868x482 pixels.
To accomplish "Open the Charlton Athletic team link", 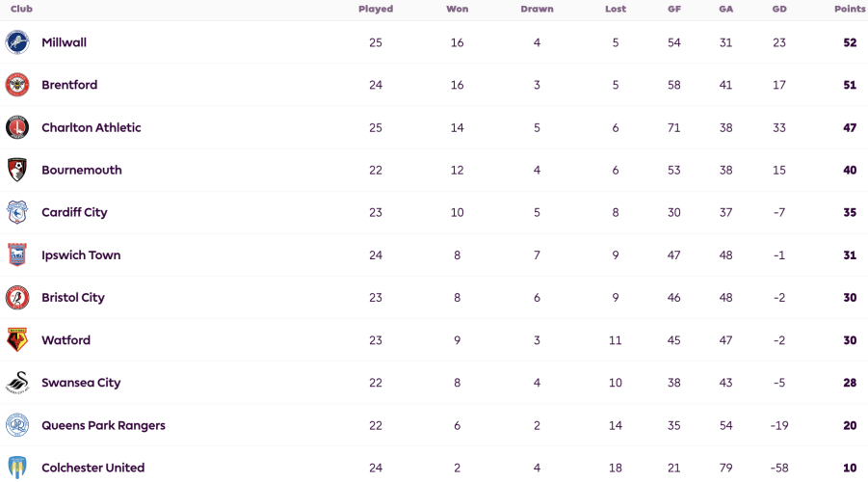I will pyautogui.click(x=92, y=127).
